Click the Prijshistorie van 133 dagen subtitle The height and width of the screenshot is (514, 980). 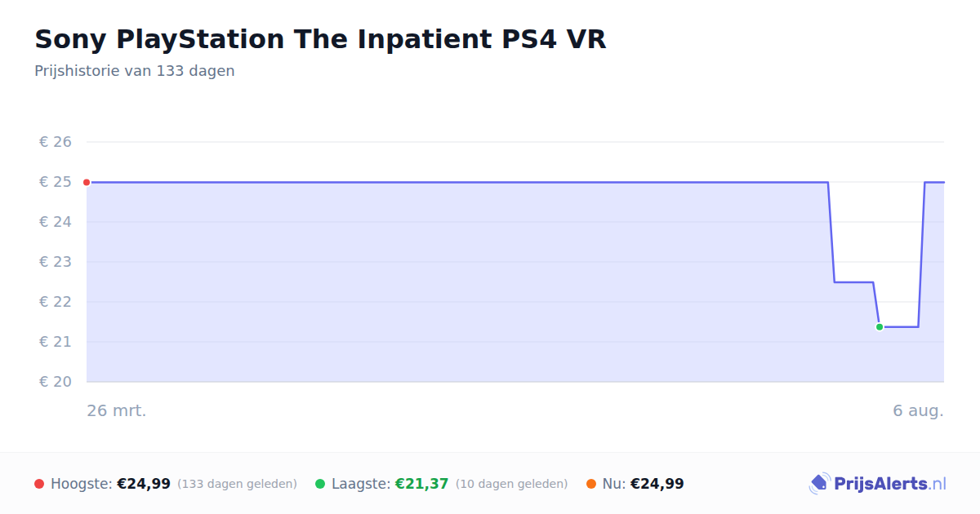135,71
